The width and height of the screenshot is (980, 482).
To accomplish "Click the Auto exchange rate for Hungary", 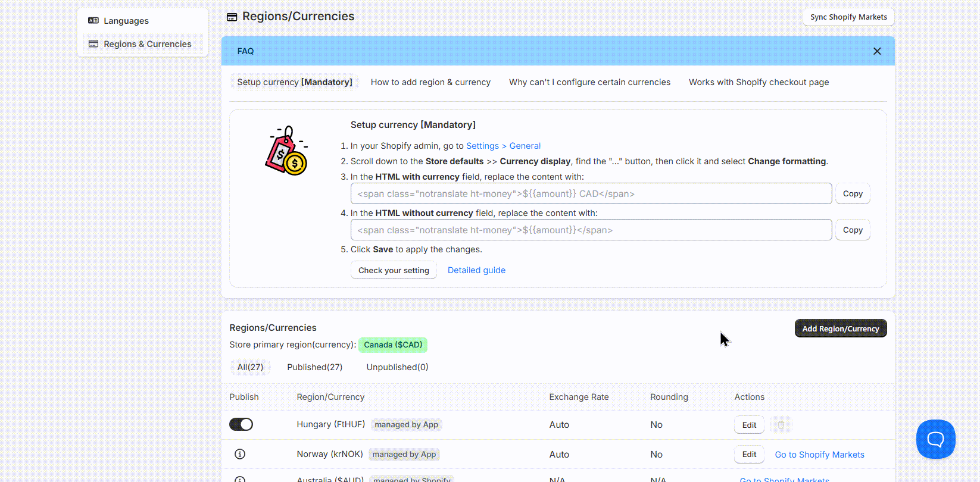I will pos(559,425).
